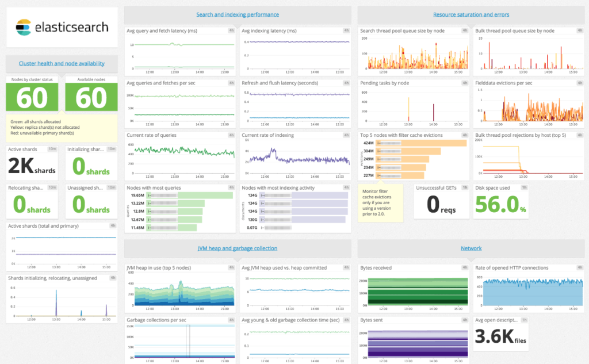Click the 10m badge on Active shards widget
The height and width of the screenshot is (364, 589).
(x=52, y=148)
